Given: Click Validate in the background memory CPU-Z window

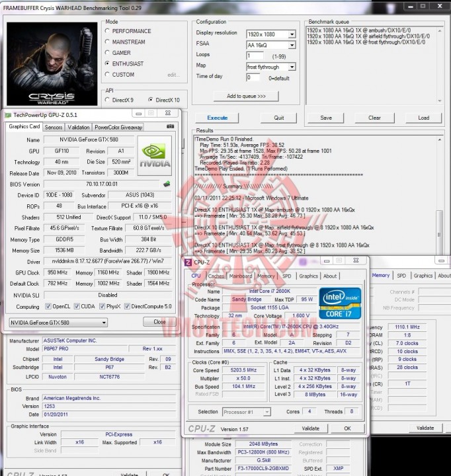Looking at the screenshot, I should coord(425,428).
